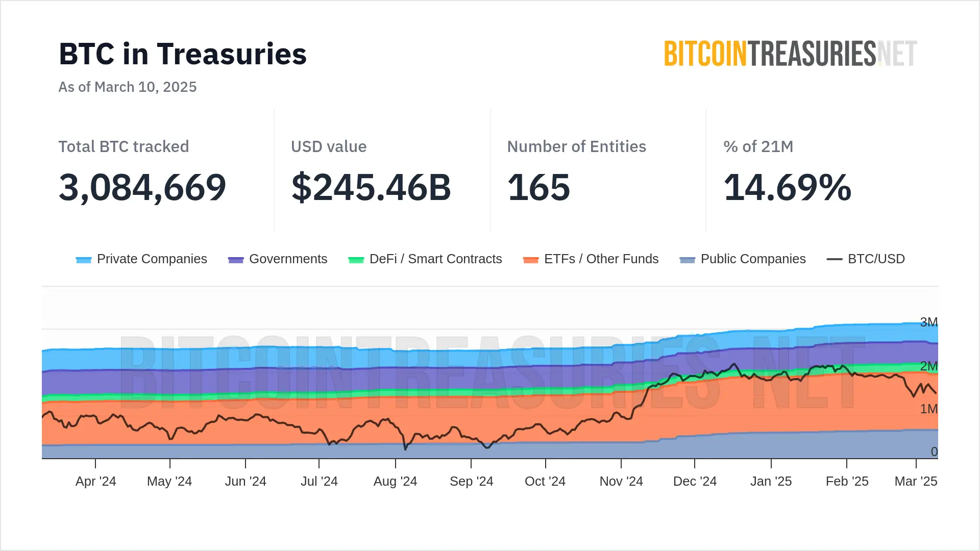Click the Governments purple legend swatch

(x=236, y=260)
